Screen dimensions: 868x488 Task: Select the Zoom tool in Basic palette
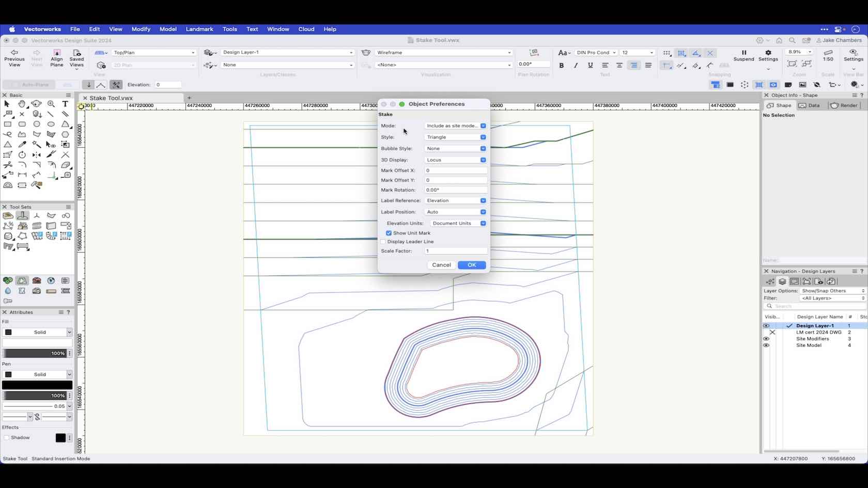[51, 104]
